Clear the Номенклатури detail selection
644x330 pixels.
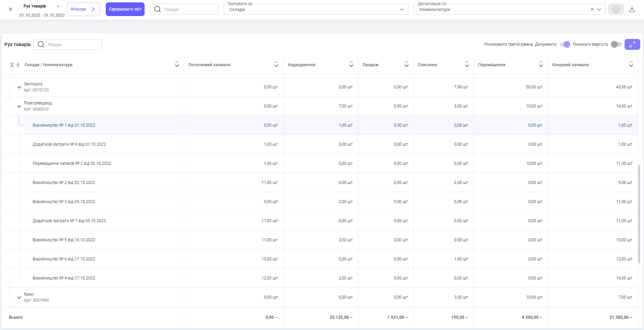[x=592, y=10]
